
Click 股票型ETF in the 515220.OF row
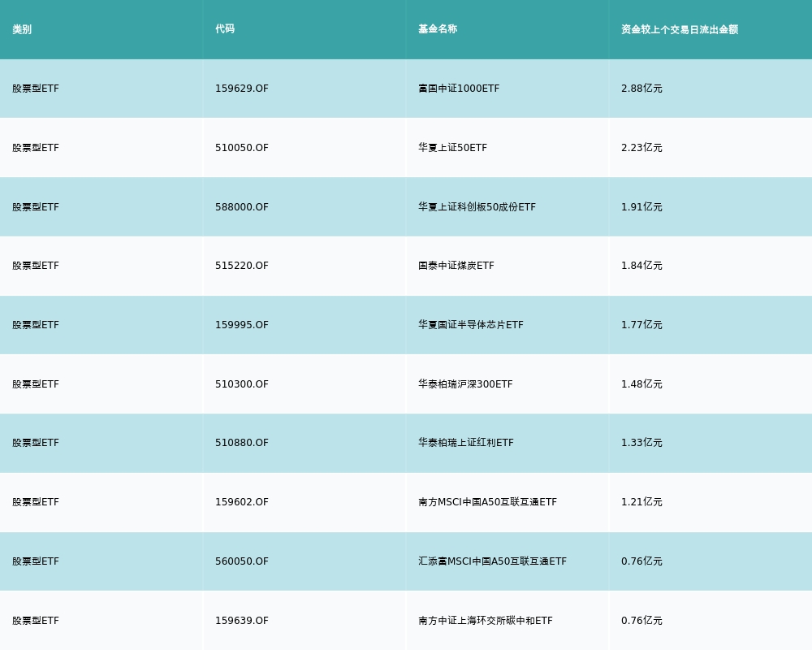pyautogui.click(x=36, y=266)
